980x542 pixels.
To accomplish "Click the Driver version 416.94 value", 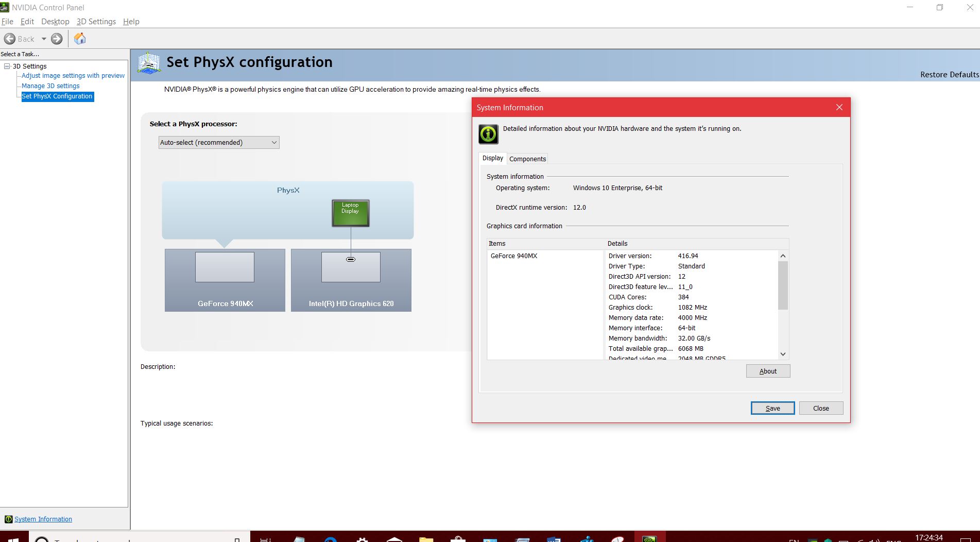I will click(688, 256).
